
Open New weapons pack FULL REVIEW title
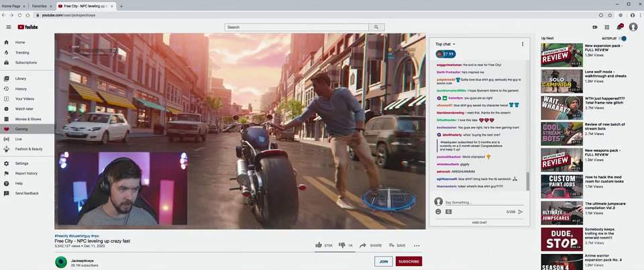[x=602, y=152]
